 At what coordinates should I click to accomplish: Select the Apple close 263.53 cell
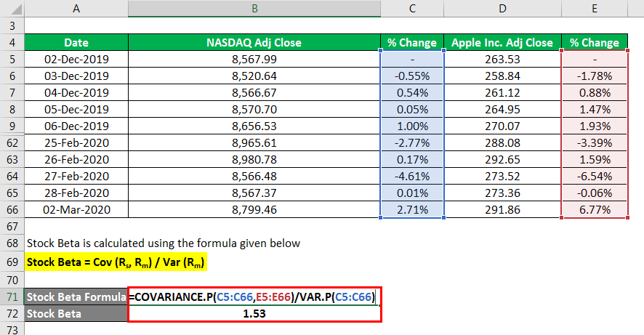click(x=502, y=60)
